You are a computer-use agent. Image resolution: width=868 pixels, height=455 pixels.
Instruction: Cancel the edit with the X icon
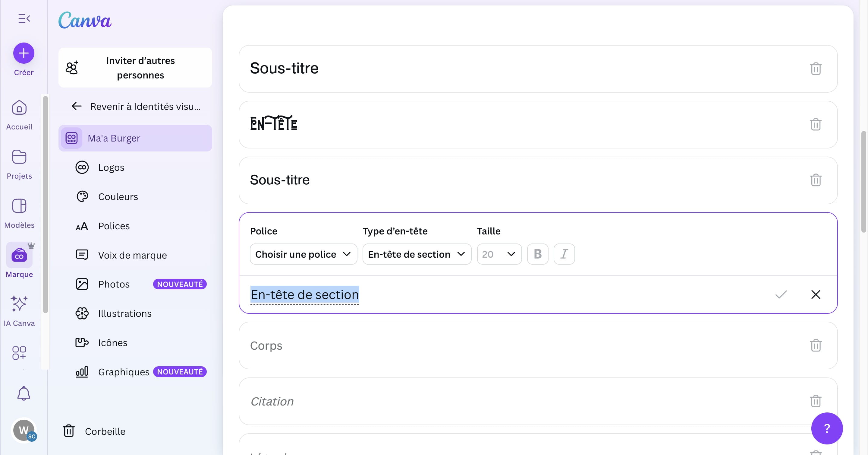[x=816, y=294]
